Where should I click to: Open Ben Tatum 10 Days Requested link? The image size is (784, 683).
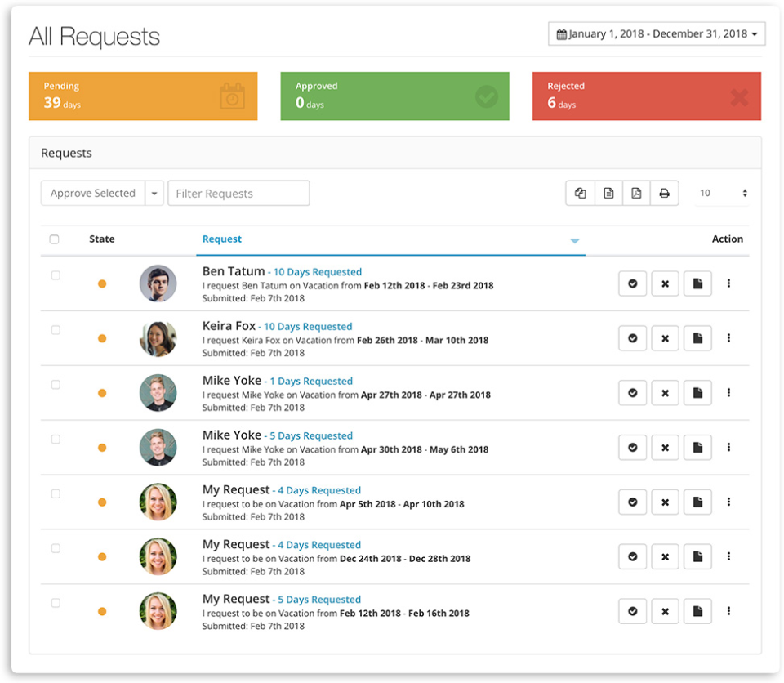click(x=318, y=272)
